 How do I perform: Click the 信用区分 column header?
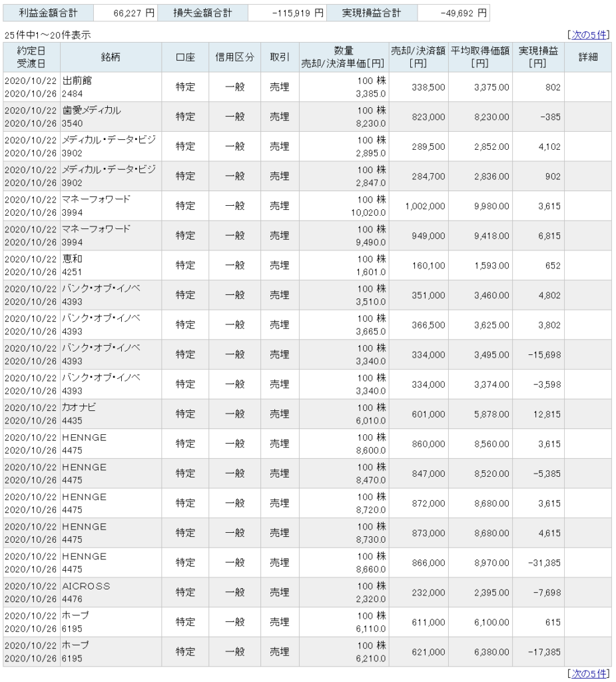tap(234, 57)
